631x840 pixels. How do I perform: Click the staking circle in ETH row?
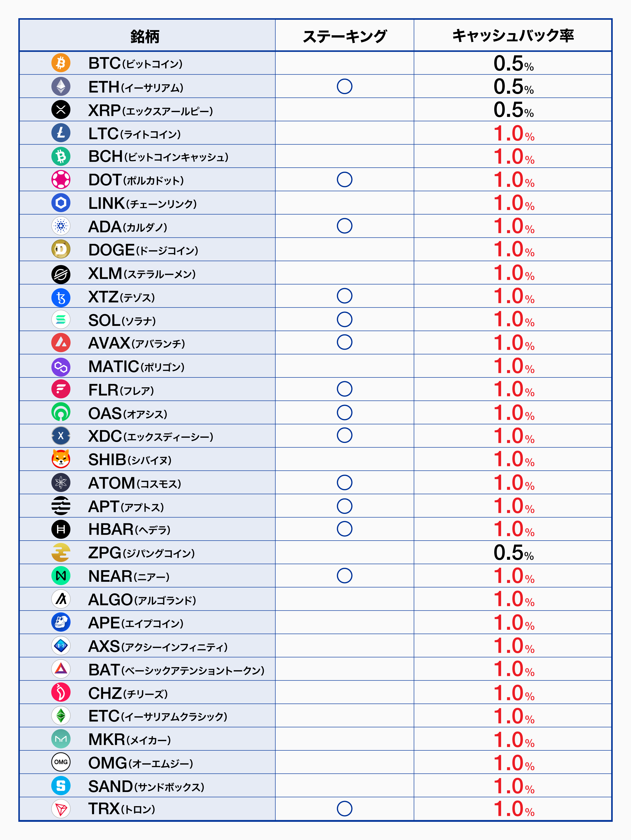click(x=344, y=87)
